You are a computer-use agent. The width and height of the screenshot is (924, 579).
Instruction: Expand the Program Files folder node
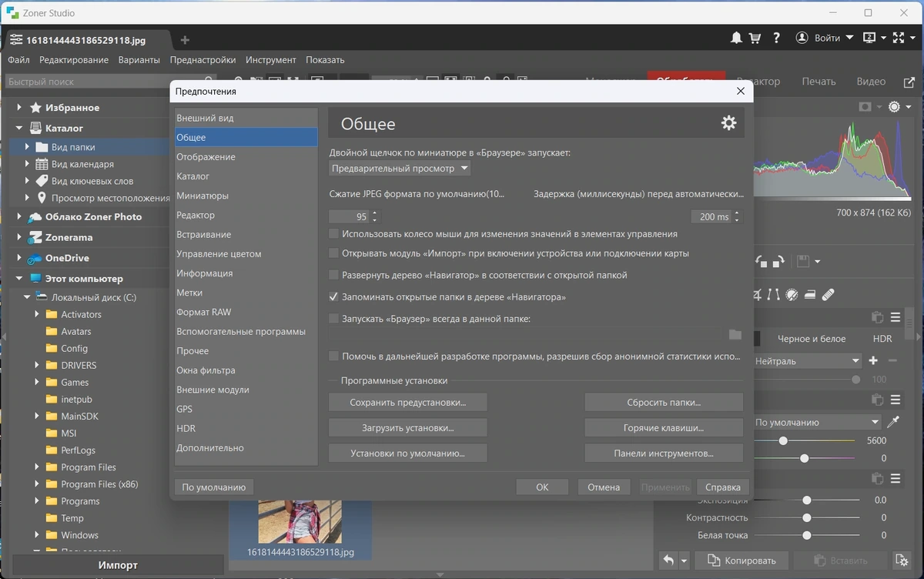pos(37,467)
